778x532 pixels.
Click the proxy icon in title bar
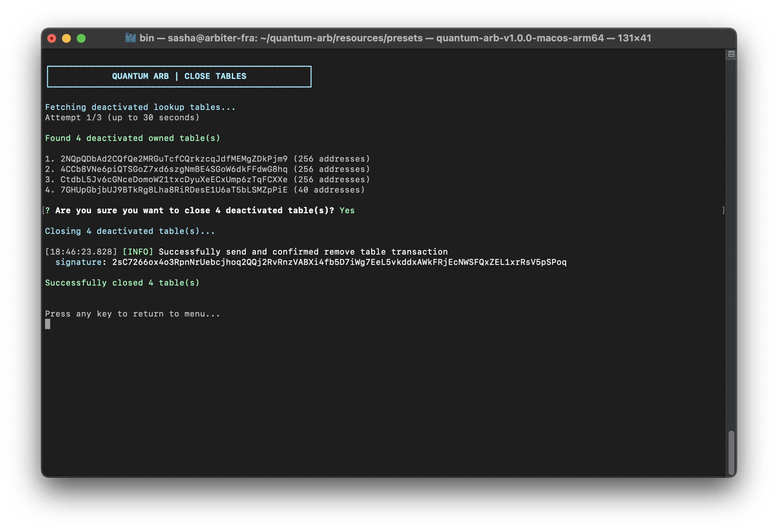click(130, 38)
